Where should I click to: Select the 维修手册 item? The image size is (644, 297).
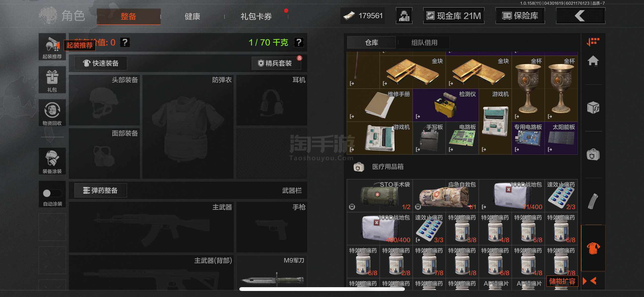[x=380, y=105]
